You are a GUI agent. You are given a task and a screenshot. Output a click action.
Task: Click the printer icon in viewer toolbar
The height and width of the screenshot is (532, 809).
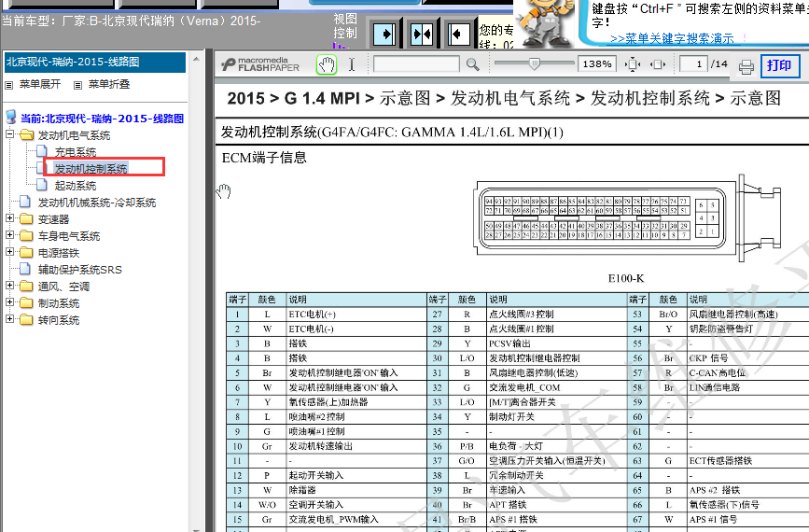(746, 66)
